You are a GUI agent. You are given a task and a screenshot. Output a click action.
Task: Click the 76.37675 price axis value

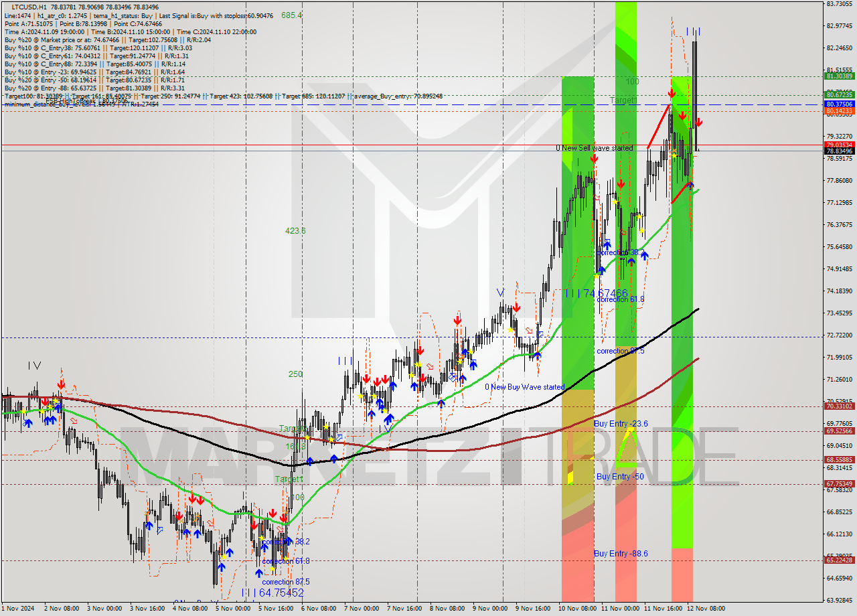pos(839,224)
